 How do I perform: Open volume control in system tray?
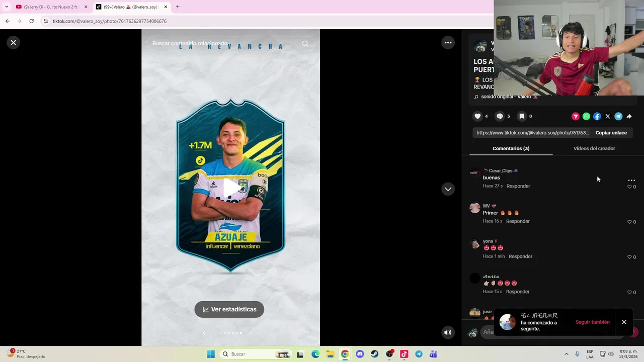[610, 354]
